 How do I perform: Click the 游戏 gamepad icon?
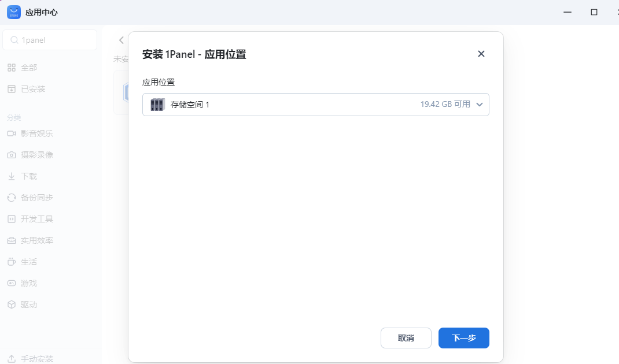pos(12,283)
